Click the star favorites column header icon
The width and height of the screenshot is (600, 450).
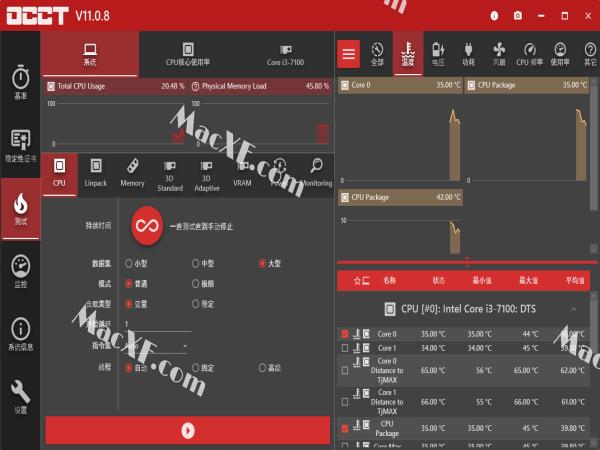coord(357,281)
